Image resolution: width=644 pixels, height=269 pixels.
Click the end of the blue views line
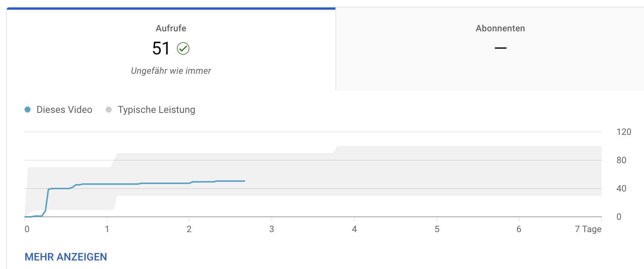(x=244, y=181)
